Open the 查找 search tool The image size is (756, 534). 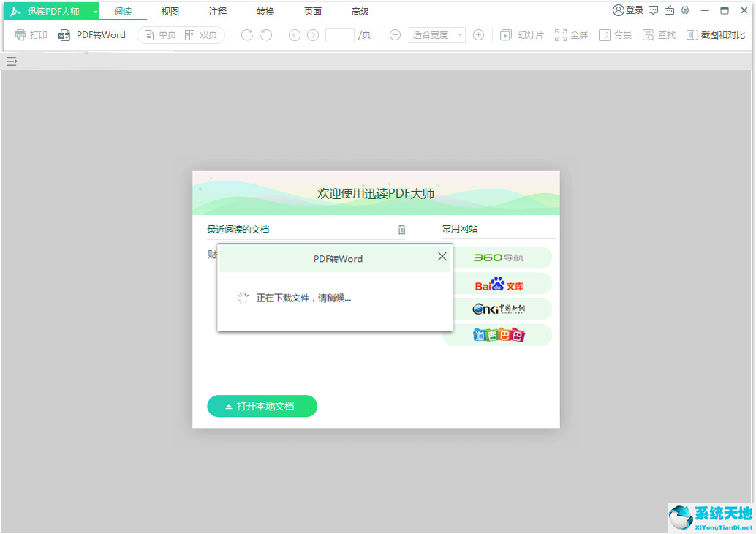(x=659, y=34)
